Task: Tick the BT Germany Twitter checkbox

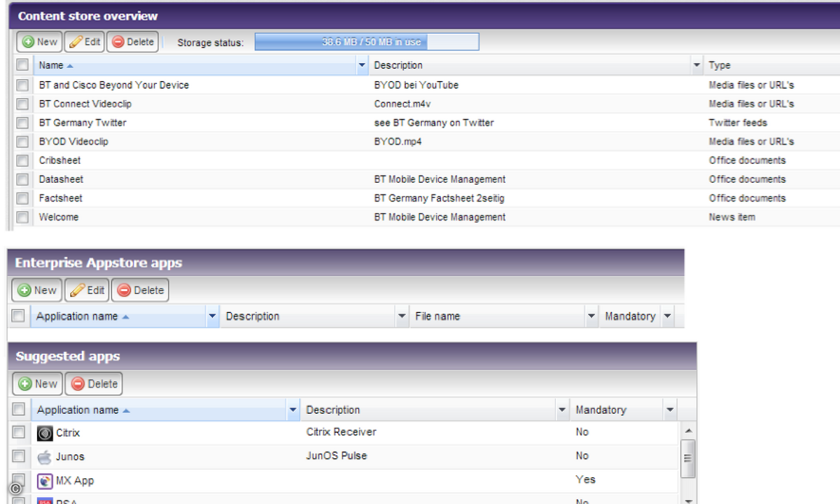Action: click(x=22, y=122)
